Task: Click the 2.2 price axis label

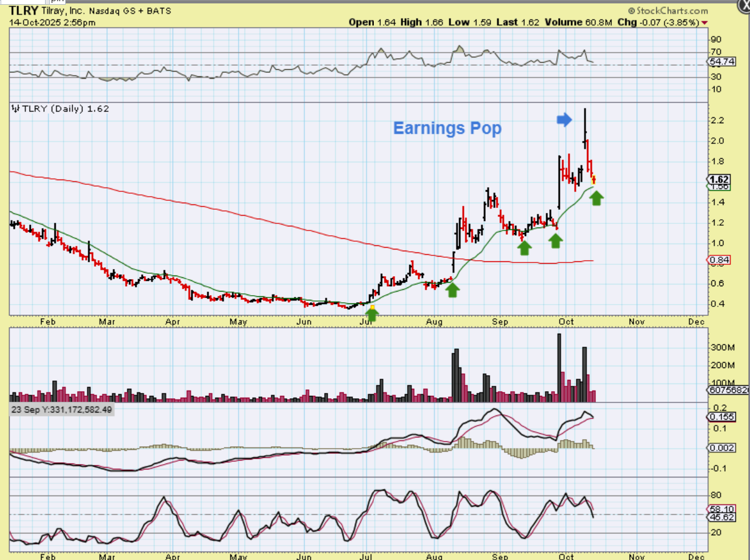Action: pyautogui.click(x=717, y=120)
